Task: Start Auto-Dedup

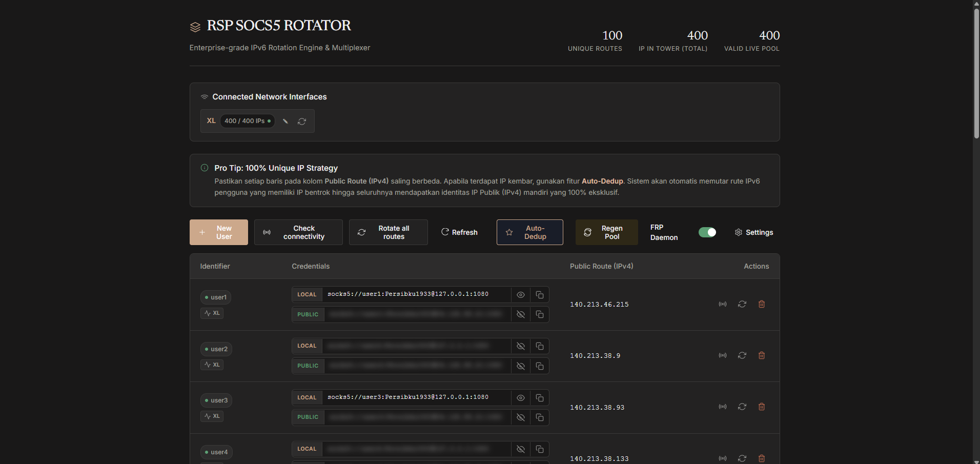Action: click(x=530, y=232)
